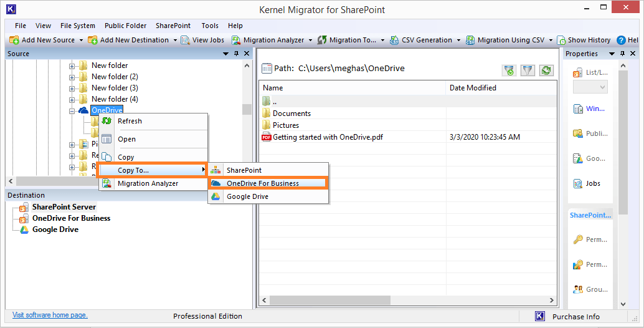644x328 pixels.
Task: Open View Jobs from the toolbar
Action: [202, 41]
